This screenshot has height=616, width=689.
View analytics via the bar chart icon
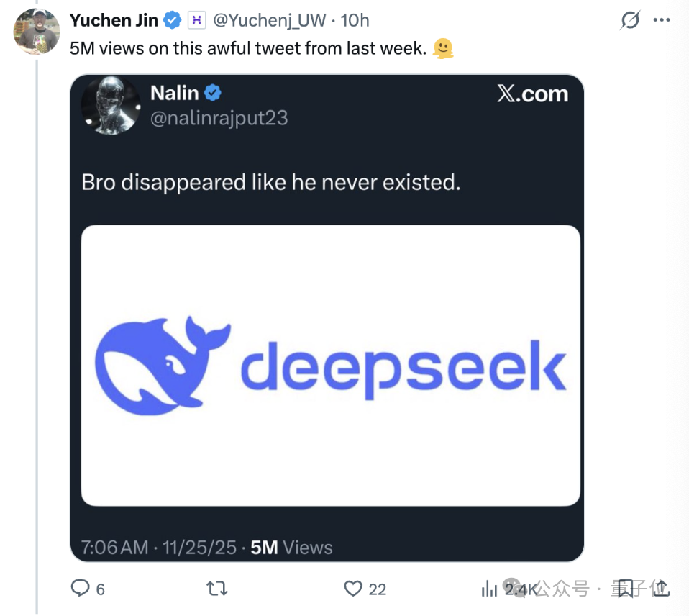coord(491,589)
